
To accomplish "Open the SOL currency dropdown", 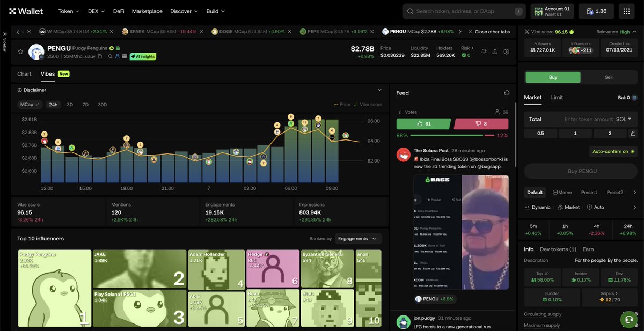I will pos(624,119).
